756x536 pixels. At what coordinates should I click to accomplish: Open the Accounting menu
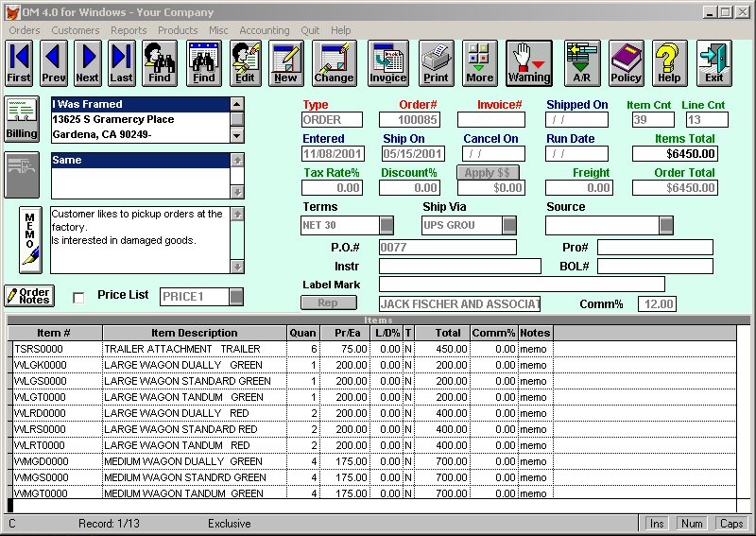pyautogui.click(x=265, y=30)
